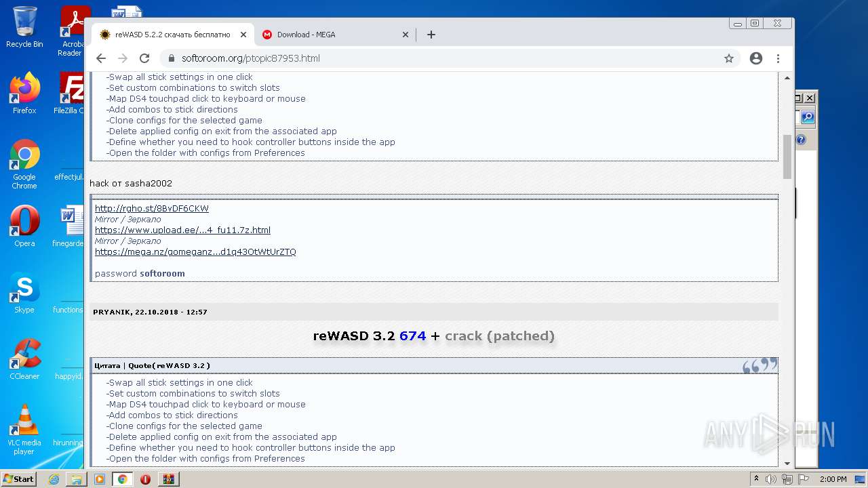Reload the softoroom page
The image size is (868, 488).
point(144,58)
